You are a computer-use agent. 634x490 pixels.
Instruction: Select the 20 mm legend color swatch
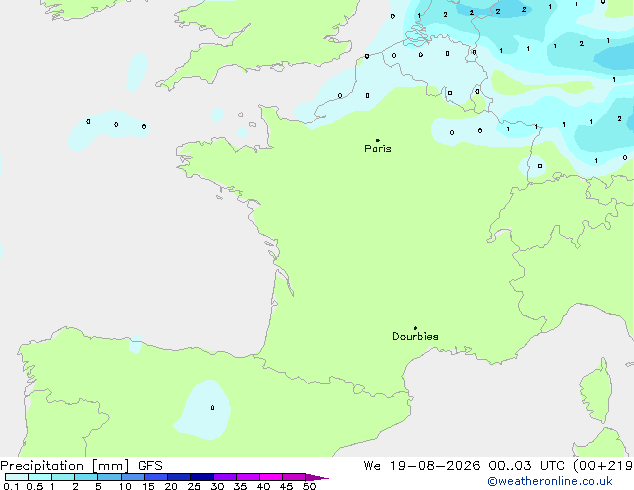pos(179,477)
